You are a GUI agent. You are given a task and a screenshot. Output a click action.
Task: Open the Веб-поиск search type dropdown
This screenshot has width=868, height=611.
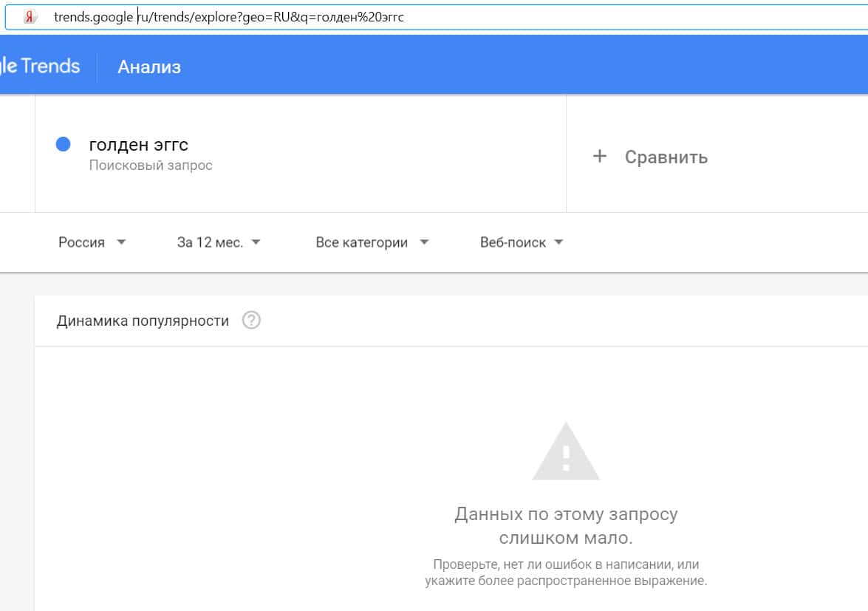tap(522, 242)
